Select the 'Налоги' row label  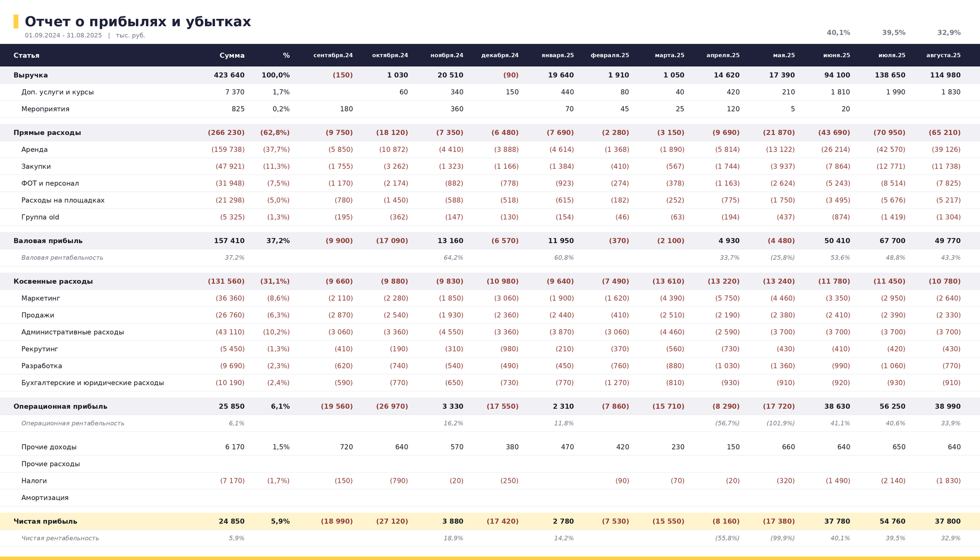tap(34, 481)
